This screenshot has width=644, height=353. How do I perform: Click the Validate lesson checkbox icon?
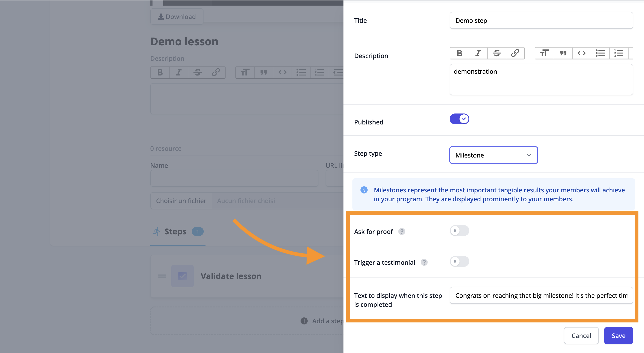point(182,276)
